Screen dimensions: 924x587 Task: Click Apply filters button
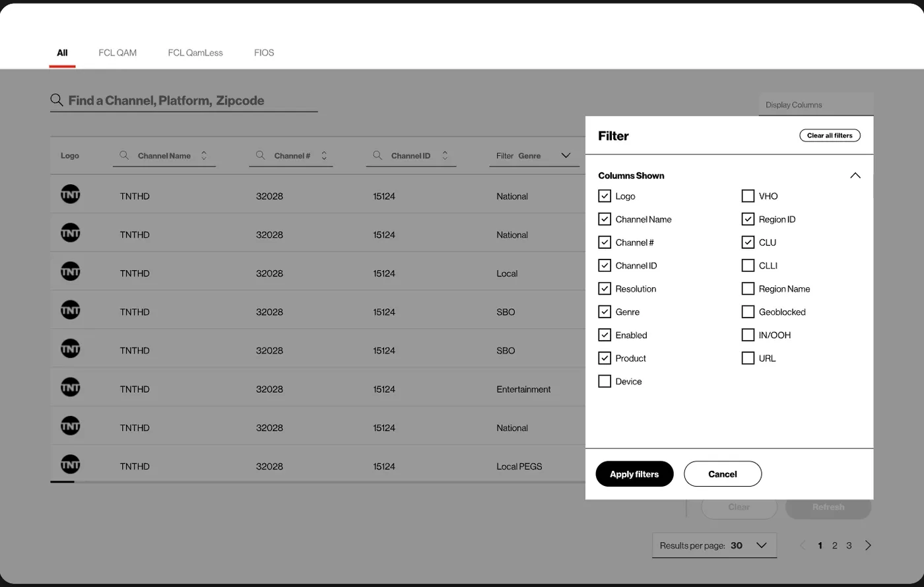click(634, 474)
